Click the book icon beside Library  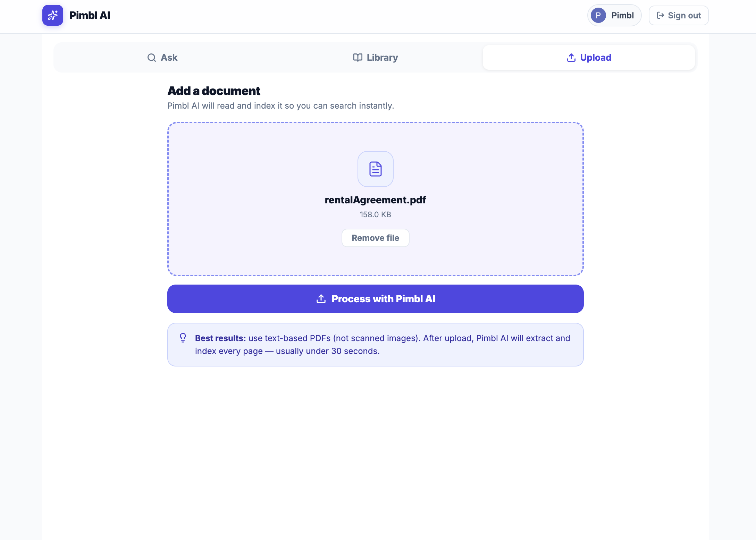358,57
